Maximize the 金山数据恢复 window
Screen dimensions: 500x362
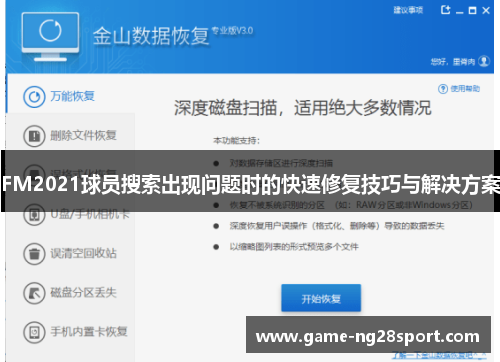coord(472,11)
